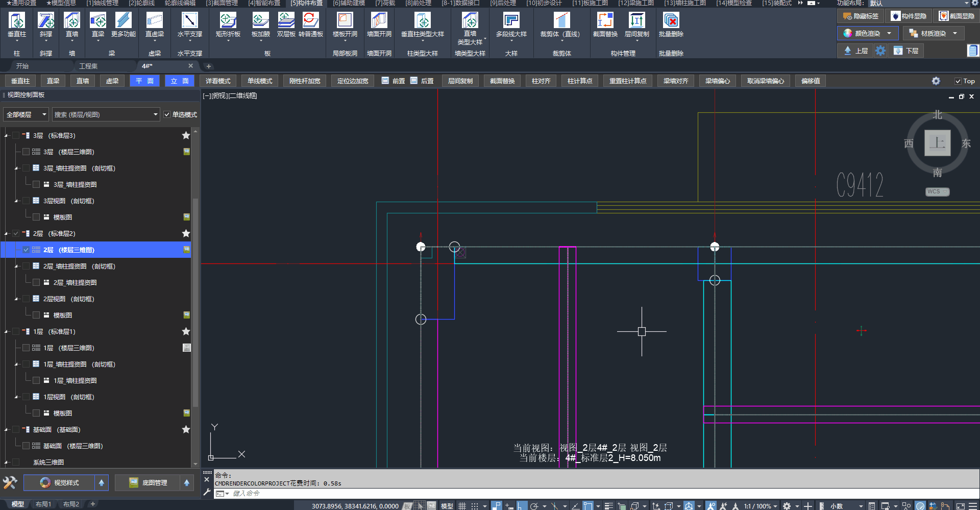Click the 底图管理 button

coord(148,483)
